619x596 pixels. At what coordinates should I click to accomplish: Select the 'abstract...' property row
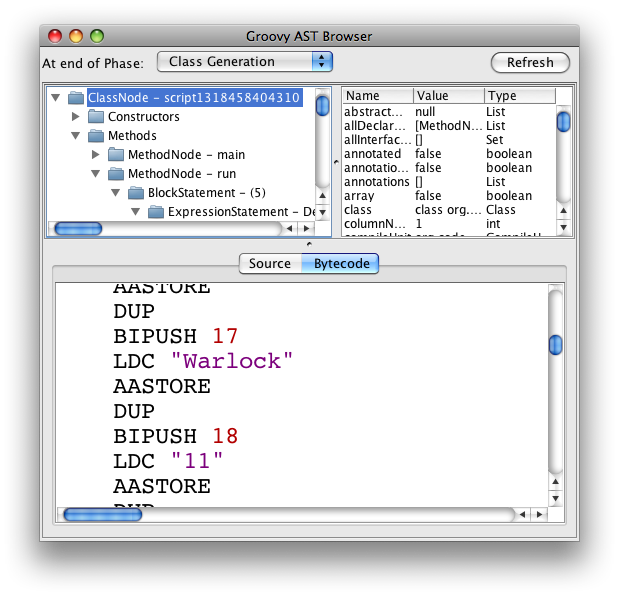pyautogui.click(x=449, y=112)
